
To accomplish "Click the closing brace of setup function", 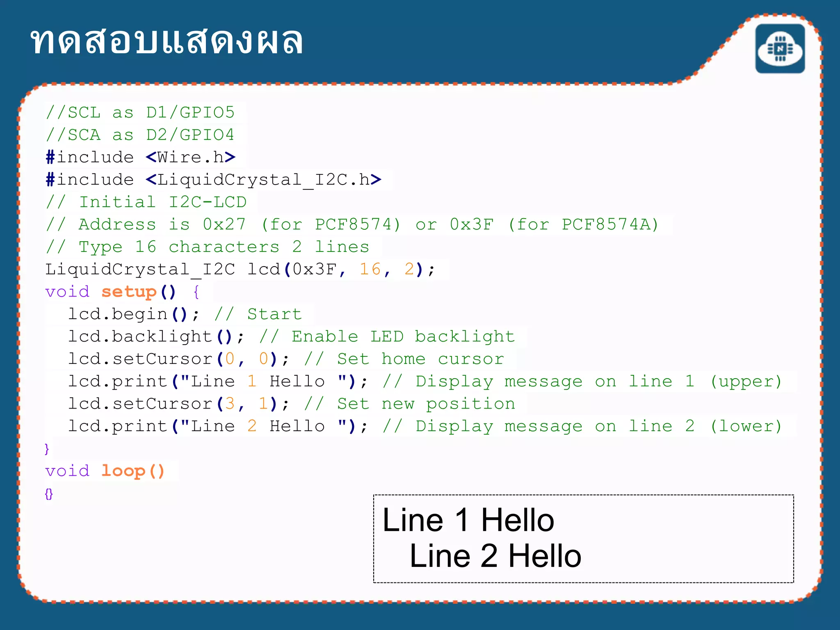I will click(47, 449).
